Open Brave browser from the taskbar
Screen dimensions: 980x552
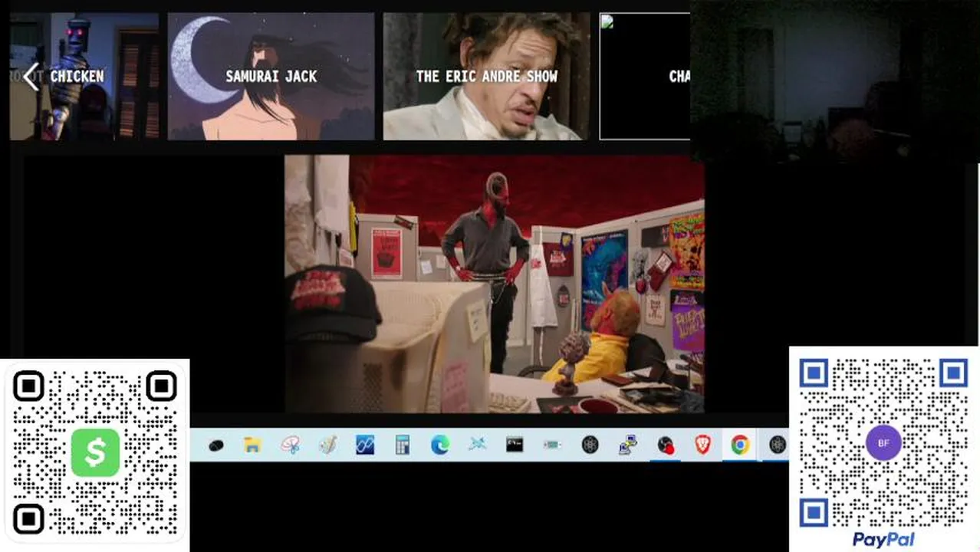click(702, 445)
